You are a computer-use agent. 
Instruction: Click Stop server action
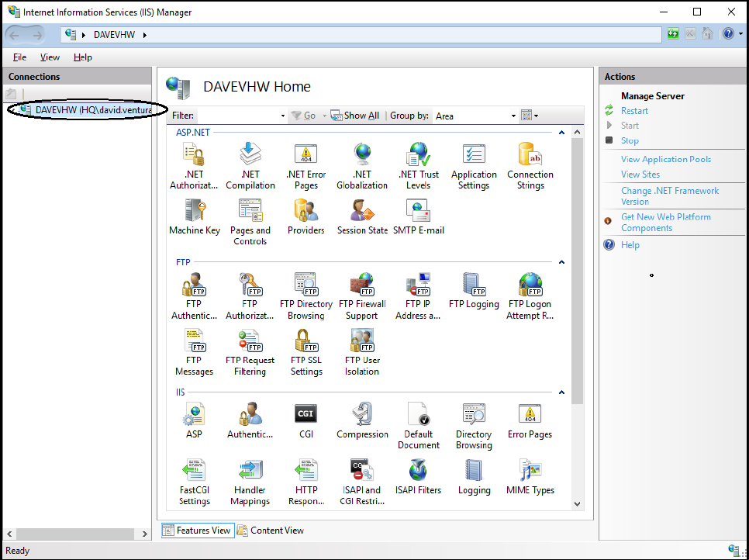pyautogui.click(x=630, y=140)
